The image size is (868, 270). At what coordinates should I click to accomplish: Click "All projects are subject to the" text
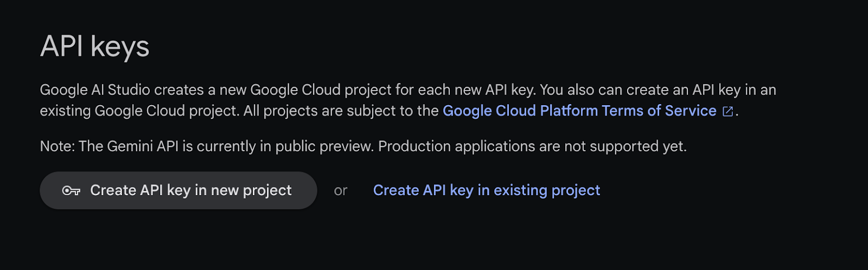[x=341, y=111]
